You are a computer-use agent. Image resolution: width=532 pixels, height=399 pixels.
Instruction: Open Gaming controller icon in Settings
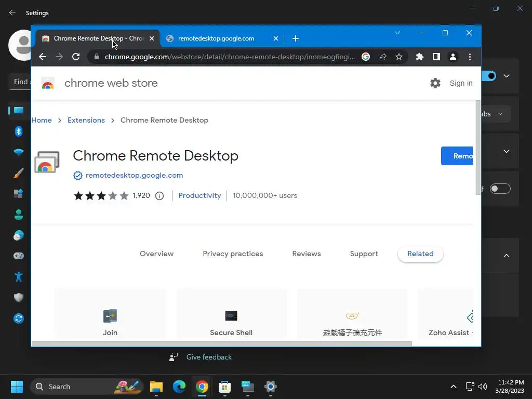(x=19, y=256)
